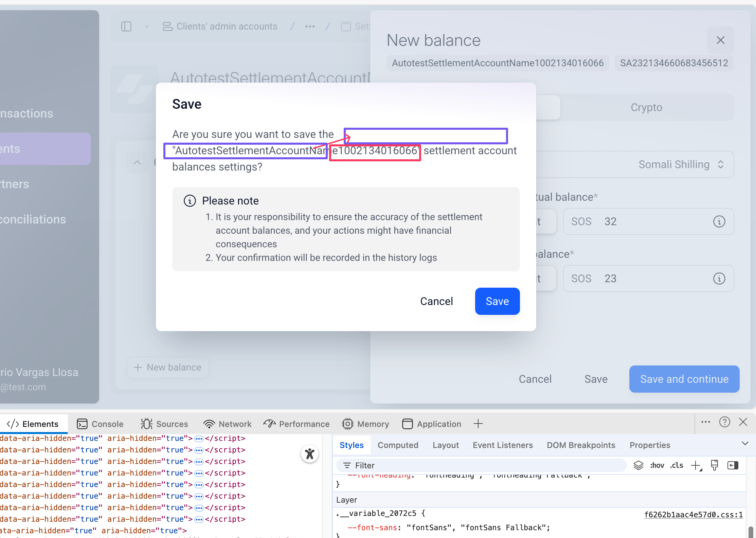
Task: Open f6262b1aac4e57d0.css:1 source link
Action: pos(693,515)
